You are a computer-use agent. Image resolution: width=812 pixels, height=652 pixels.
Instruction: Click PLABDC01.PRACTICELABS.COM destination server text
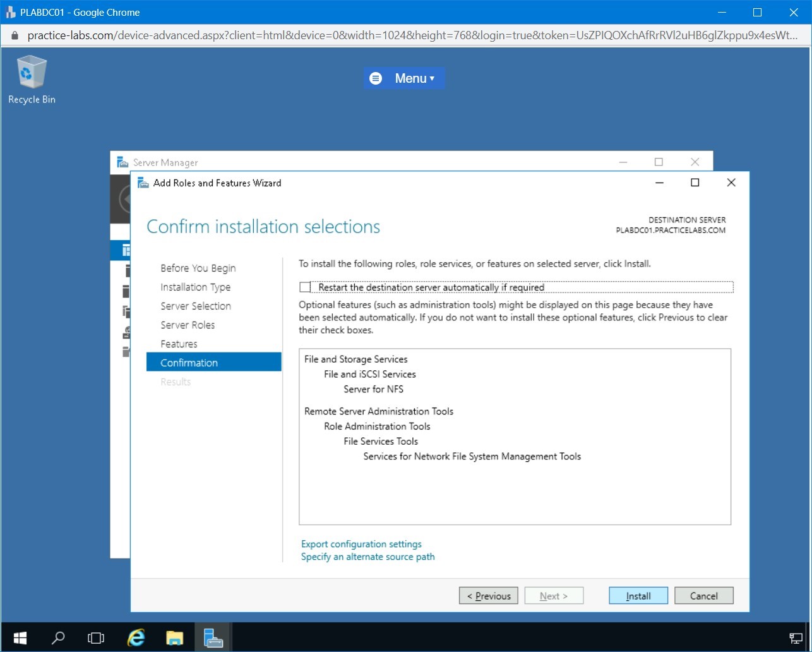(x=671, y=231)
